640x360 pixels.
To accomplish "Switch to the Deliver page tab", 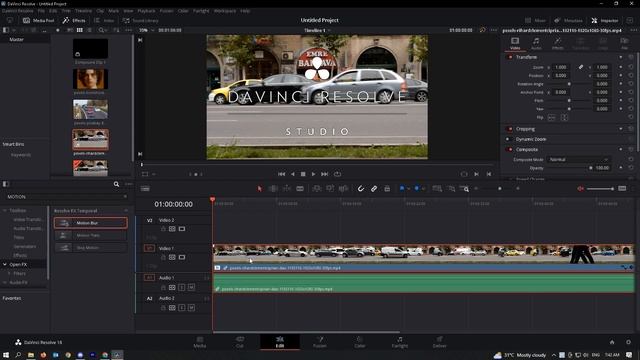I will point(440,342).
